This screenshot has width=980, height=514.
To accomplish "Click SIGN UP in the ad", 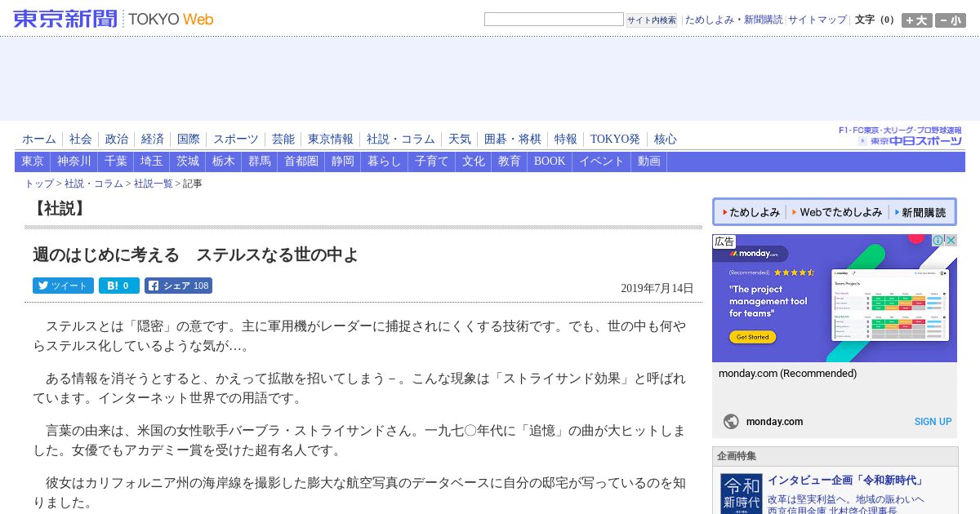I will [x=933, y=422].
